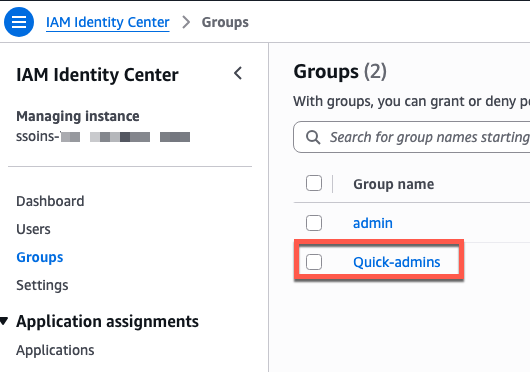Click the IAM Identity Center sidebar title

[97, 75]
